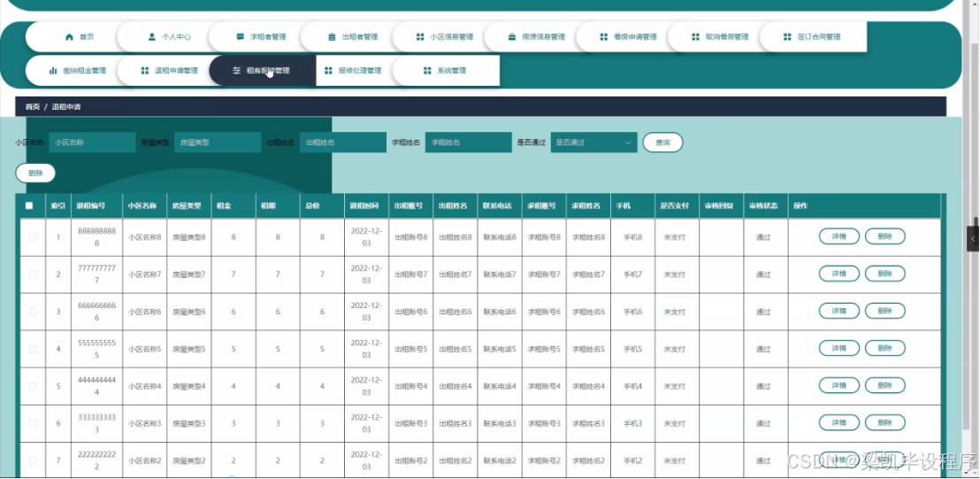Check the row with 小区名称3

tap(33, 423)
